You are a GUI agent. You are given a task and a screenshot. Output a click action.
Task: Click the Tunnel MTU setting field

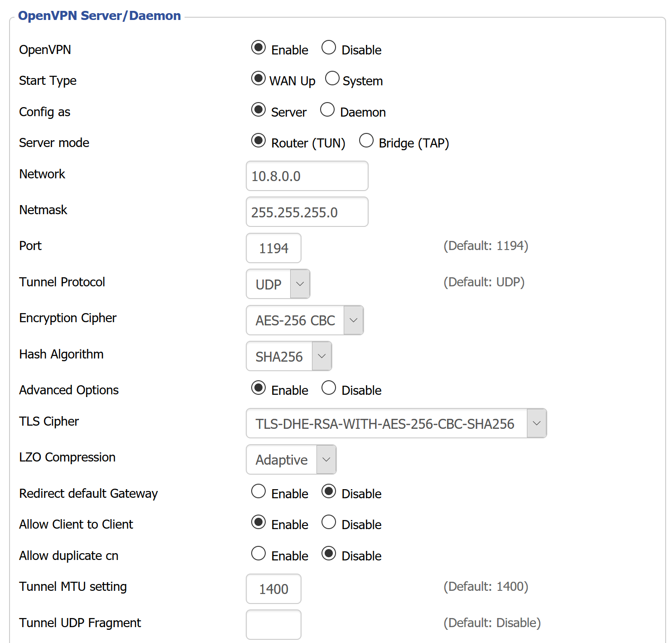(x=273, y=589)
